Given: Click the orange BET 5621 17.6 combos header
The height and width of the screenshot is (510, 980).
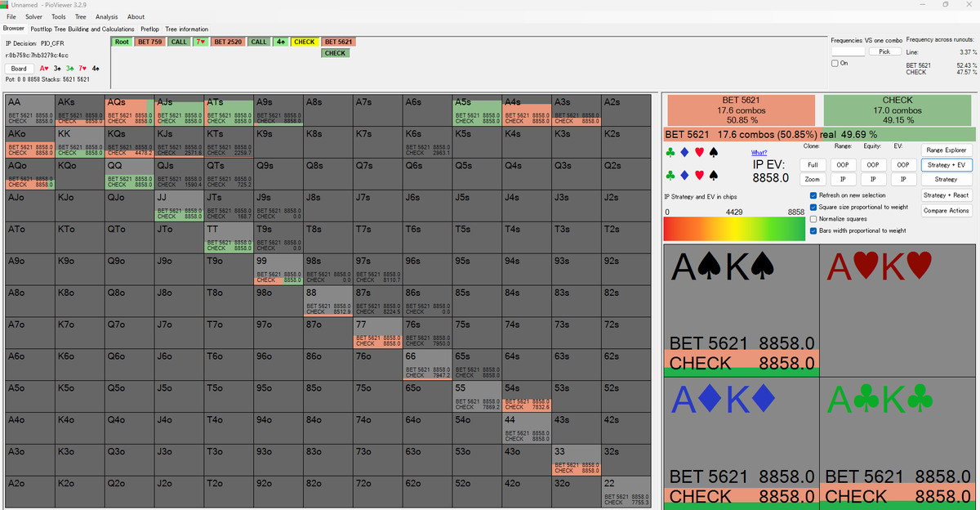Looking at the screenshot, I should 741,110.
